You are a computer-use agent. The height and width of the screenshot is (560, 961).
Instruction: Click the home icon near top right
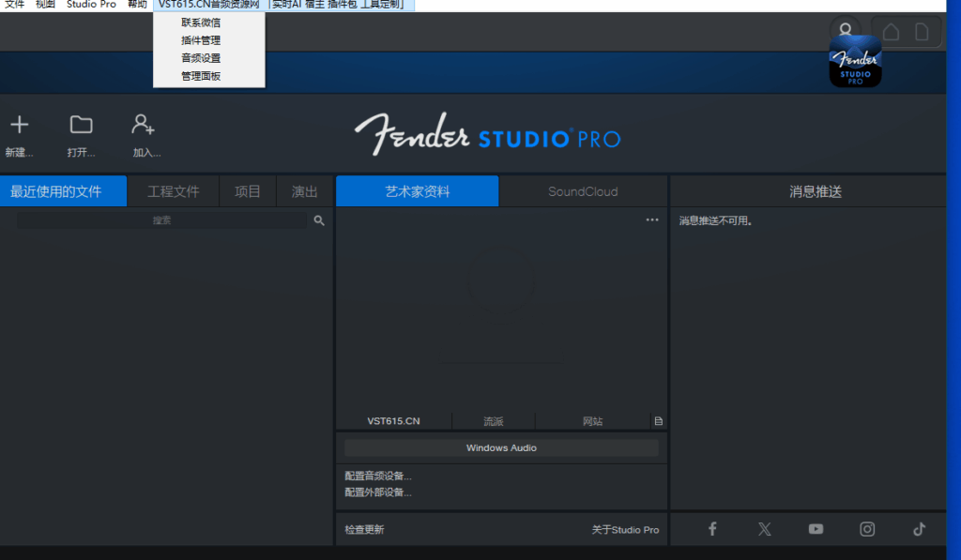[889, 31]
